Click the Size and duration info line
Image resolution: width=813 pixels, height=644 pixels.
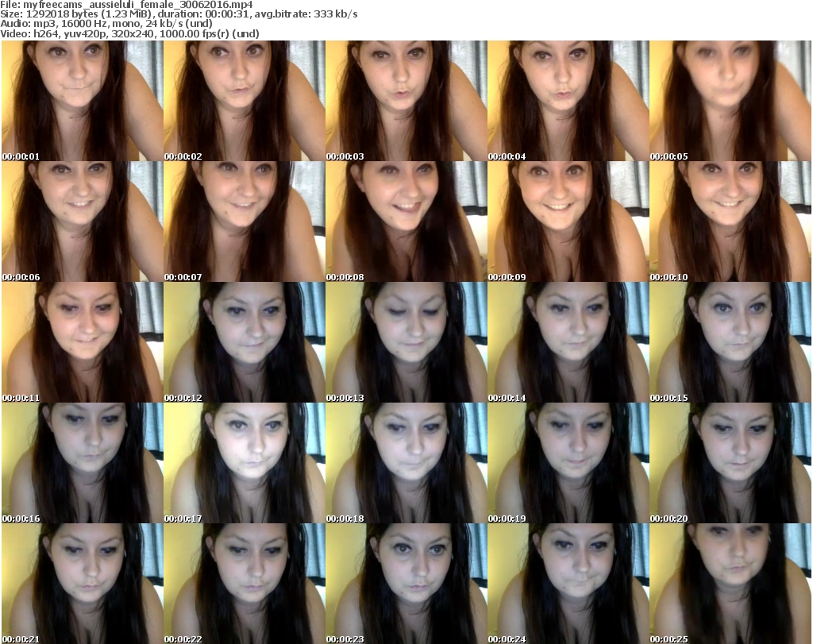pyautogui.click(x=179, y=14)
